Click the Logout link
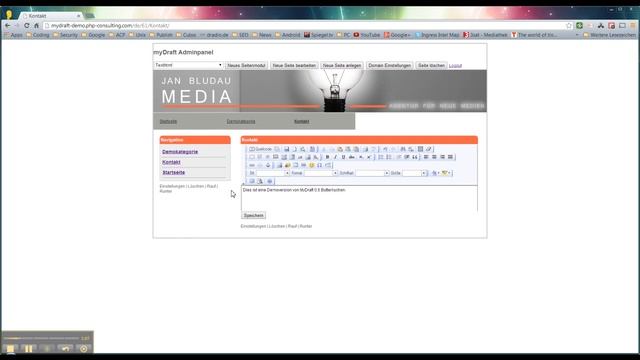The height and width of the screenshot is (360, 640). pos(455,66)
